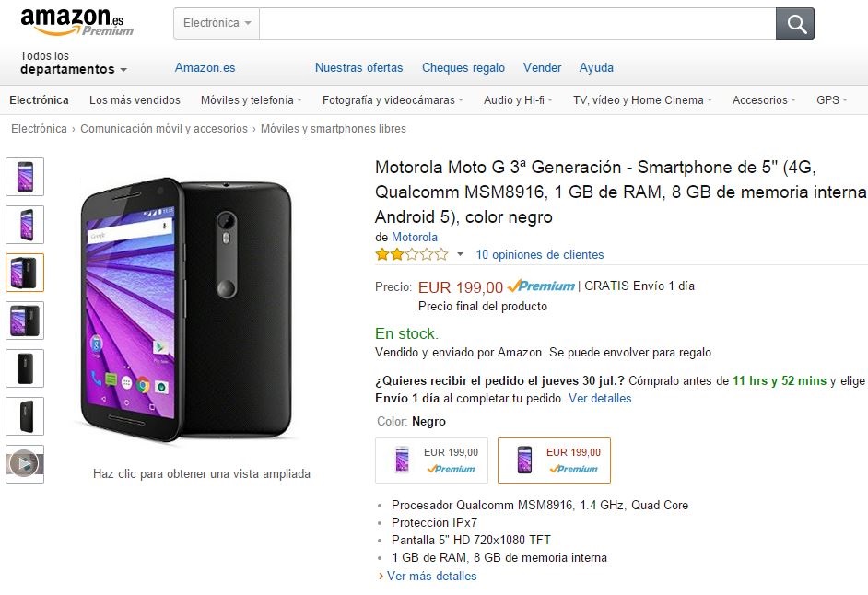Select the first phone thumbnail image
The width and height of the screenshot is (868, 595).
point(25,177)
